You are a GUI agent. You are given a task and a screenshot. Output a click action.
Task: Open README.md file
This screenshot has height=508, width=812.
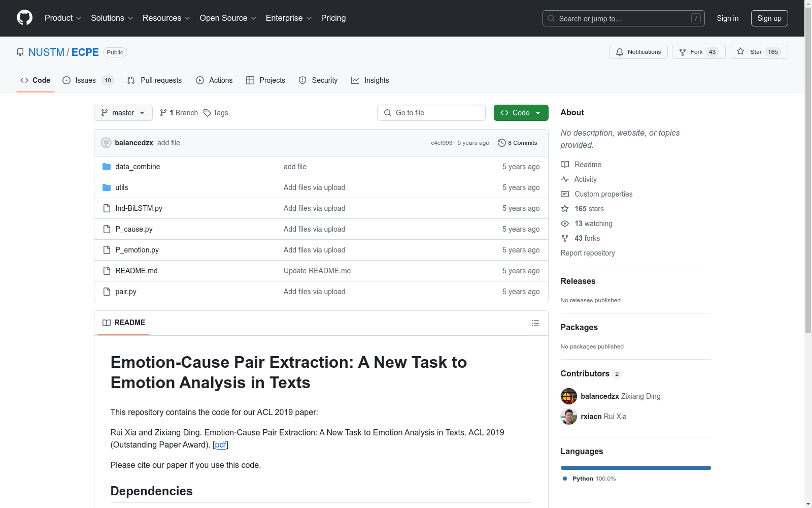(137, 271)
